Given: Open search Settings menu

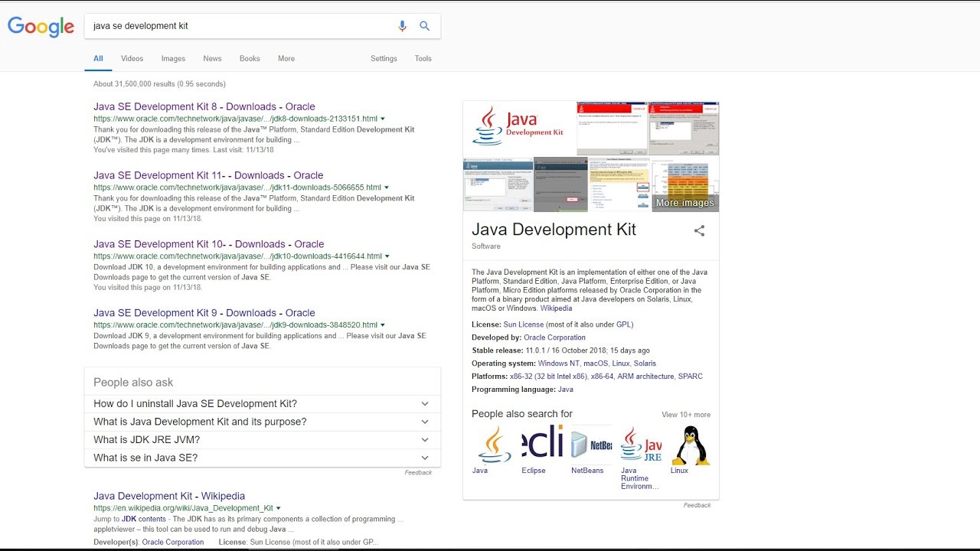Looking at the screenshot, I should coord(384,59).
